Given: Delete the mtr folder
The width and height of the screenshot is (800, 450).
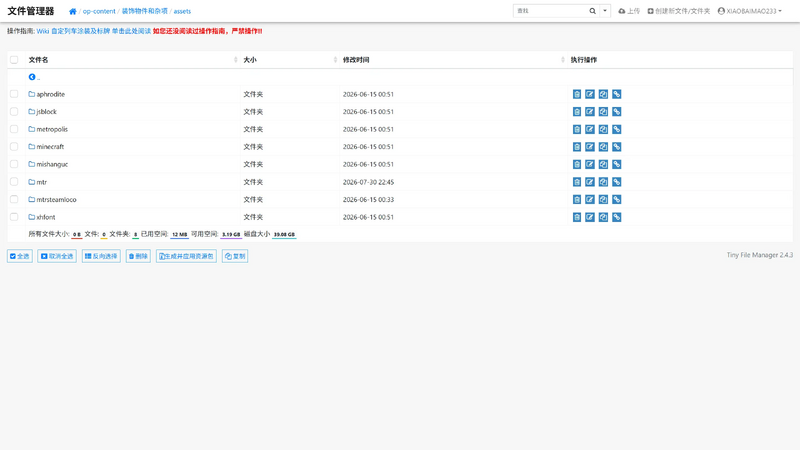Looking at the screenshot, I should click(x=577, y=182).
